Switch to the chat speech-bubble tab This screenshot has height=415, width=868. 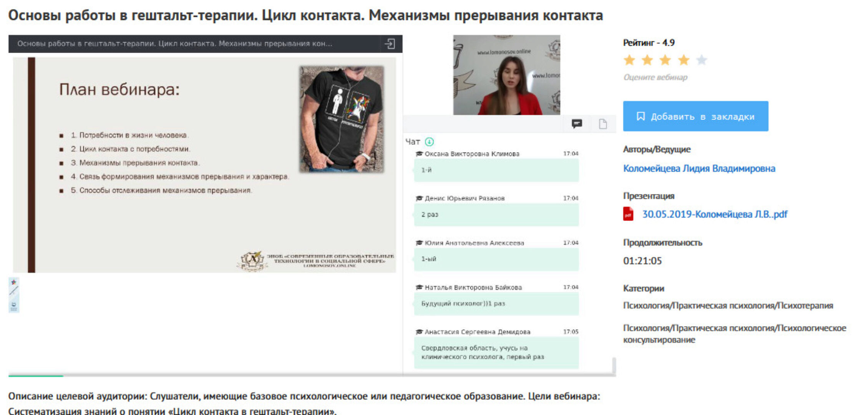tap(577, 124)
